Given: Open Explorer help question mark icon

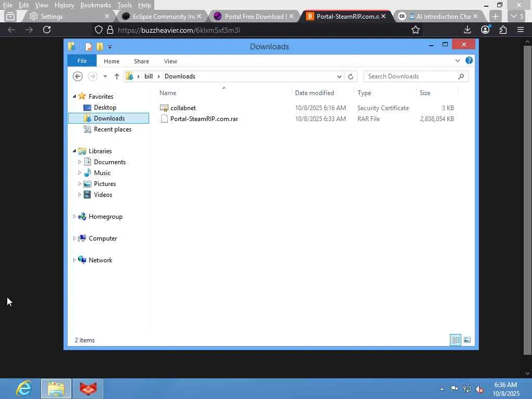Looking at the screenshot, I should pyautogui.click(x=469, y=60).
